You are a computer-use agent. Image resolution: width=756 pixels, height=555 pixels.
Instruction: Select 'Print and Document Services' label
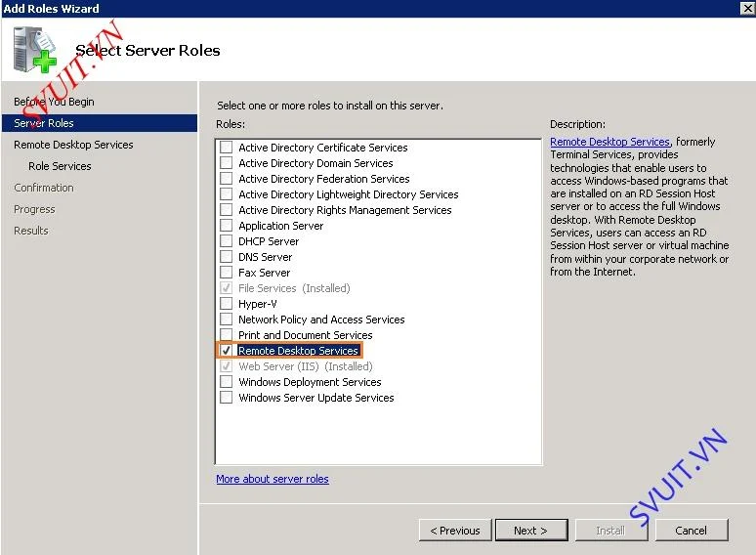click(306, 335)
